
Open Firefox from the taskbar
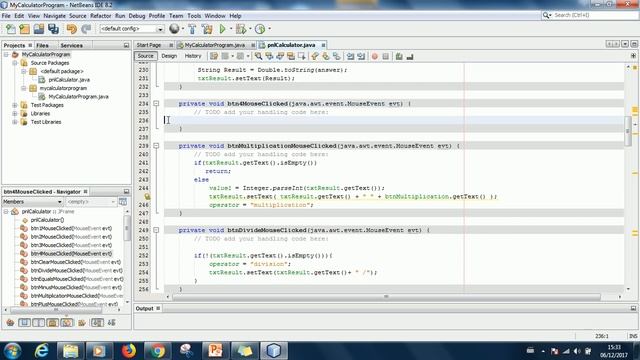click(129, 351)
